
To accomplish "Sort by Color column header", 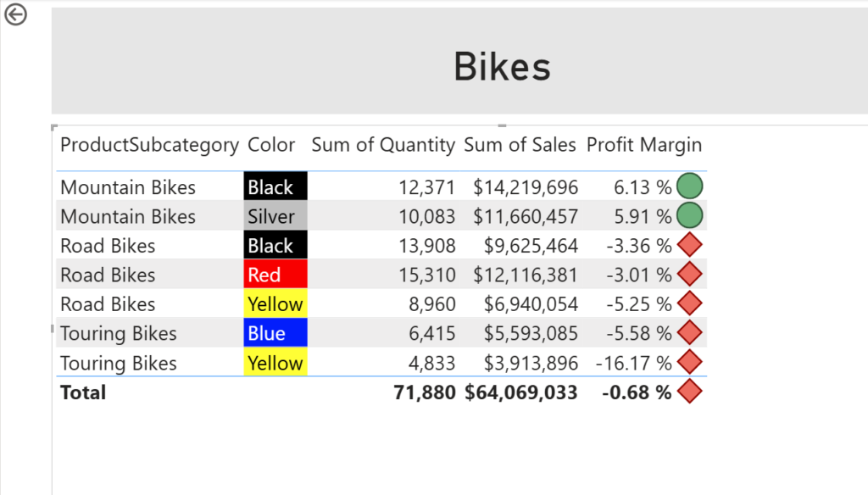I will pos(271,145).
